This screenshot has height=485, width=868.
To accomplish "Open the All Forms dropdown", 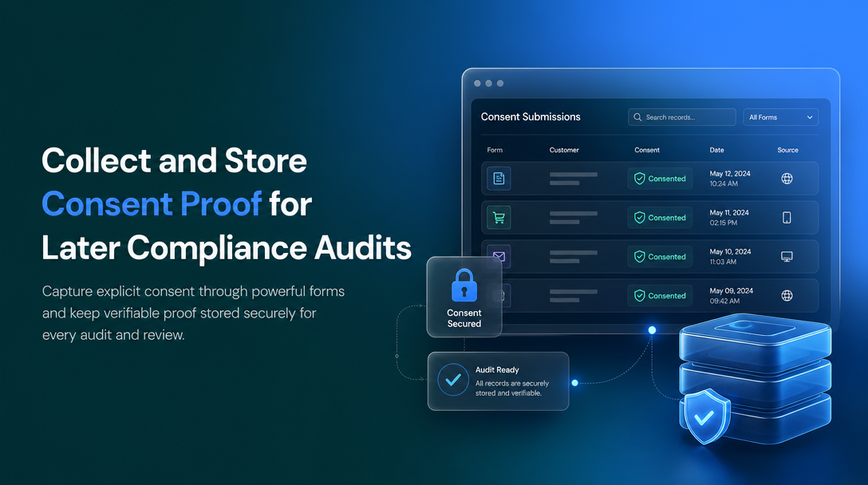I will tap(780, 117).
